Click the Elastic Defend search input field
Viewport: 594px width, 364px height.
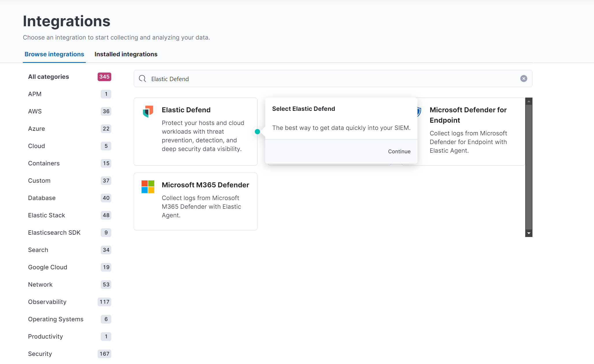point(333,79)
